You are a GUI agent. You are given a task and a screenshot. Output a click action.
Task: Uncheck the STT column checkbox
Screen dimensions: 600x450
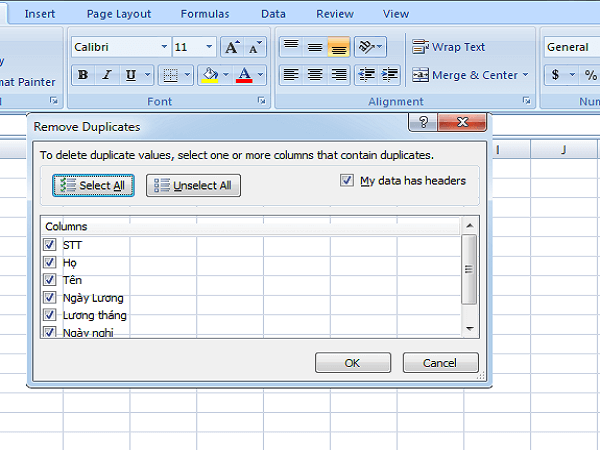[x=49, y=245]
